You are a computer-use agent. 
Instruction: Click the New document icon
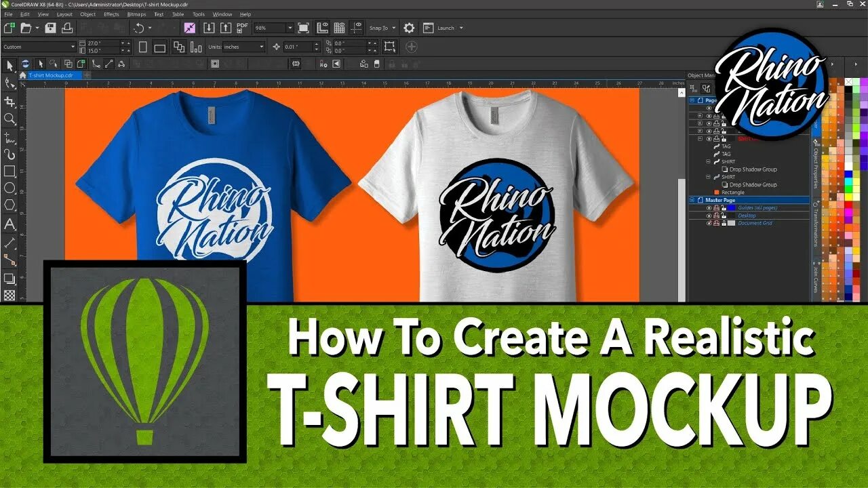9,28
